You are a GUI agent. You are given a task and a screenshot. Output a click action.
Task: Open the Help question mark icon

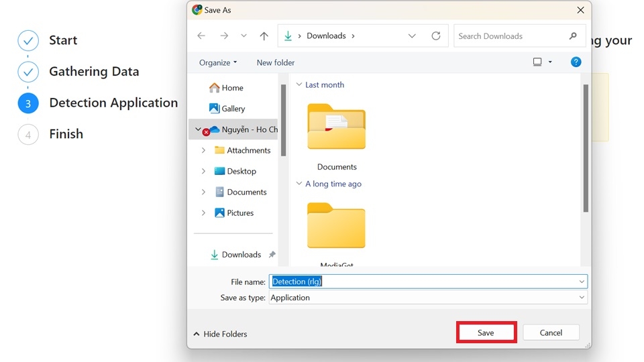(576, 62)
